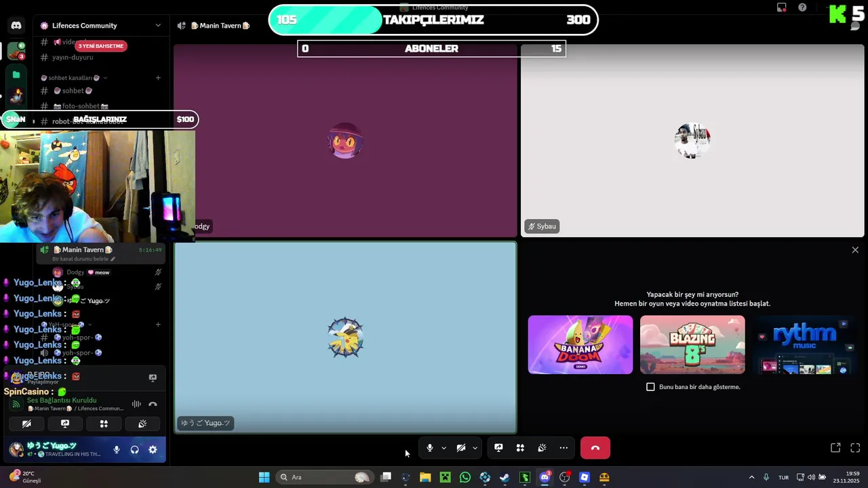Open Discord home via logo icon
Screen dimensions: 868x488
(x=16, y=26)
